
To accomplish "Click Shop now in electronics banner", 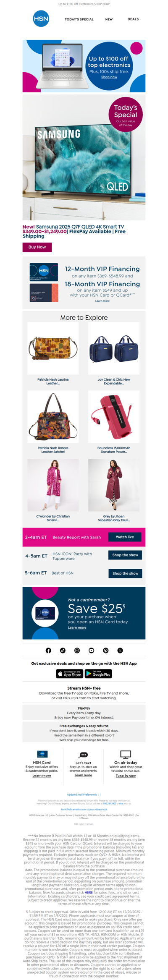I will [x=109, y=77].
